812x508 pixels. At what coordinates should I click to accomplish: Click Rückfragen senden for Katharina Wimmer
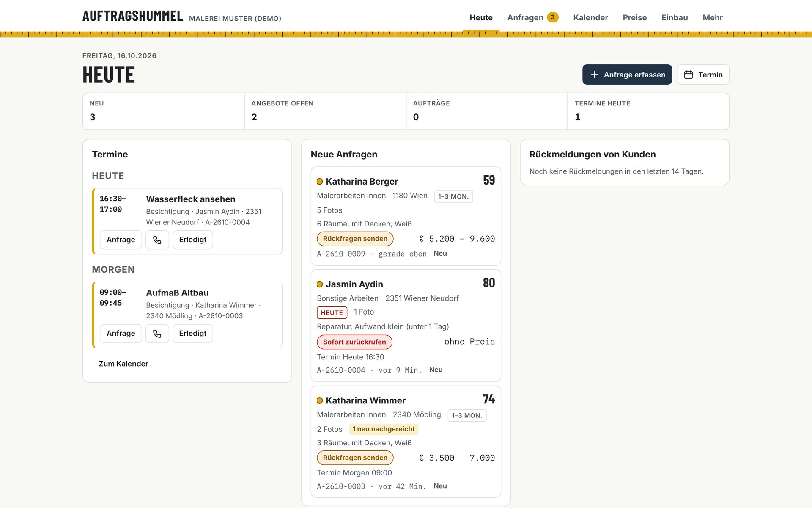click(355, 458)
